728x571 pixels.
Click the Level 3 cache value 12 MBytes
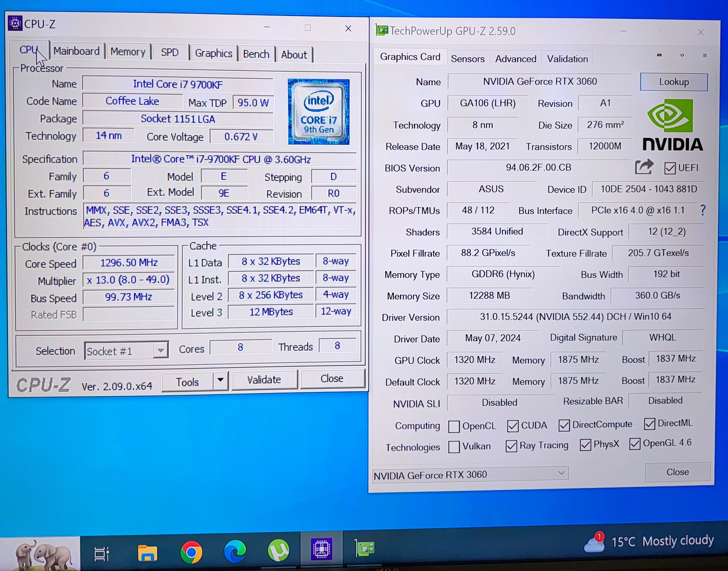tap(271, 312)
